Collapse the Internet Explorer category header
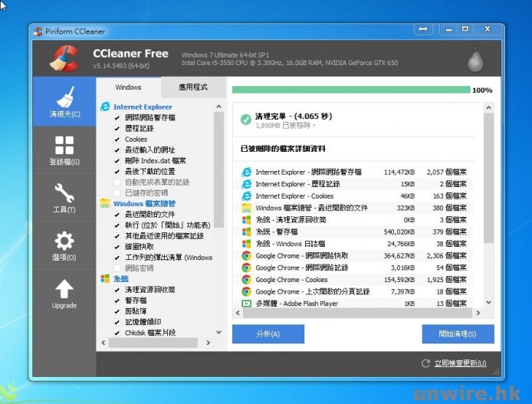 (143, 107)
